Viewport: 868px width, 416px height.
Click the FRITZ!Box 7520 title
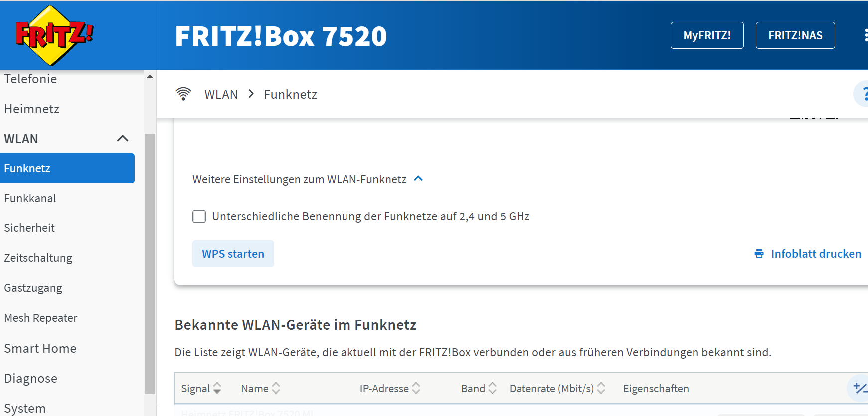pos(281,36)
